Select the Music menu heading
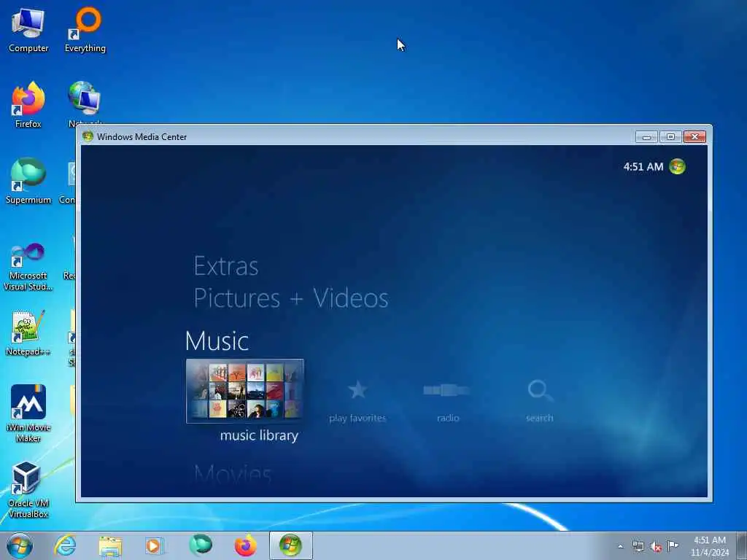Image resolution: width=747 pixels, height=560 pixels. [217, 341]
